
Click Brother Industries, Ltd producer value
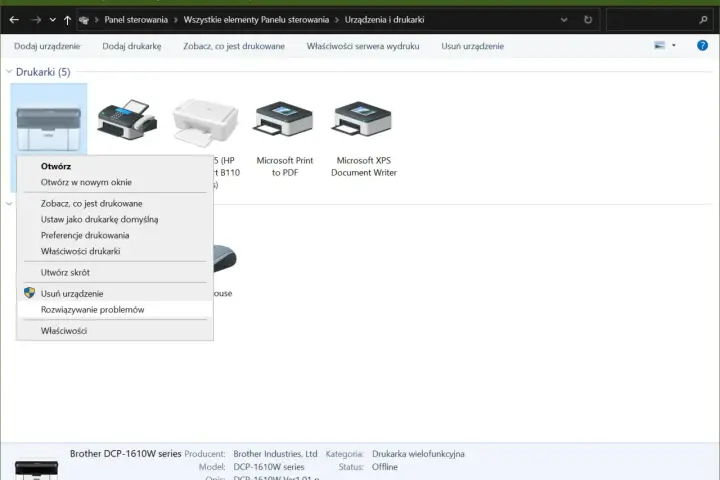point(275,454)
